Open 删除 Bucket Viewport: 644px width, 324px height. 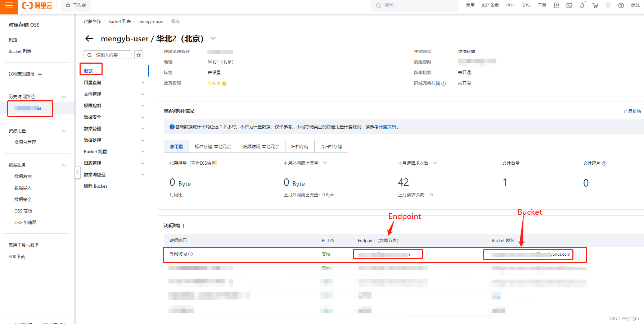pyautogui.click(x=95, y=186)
